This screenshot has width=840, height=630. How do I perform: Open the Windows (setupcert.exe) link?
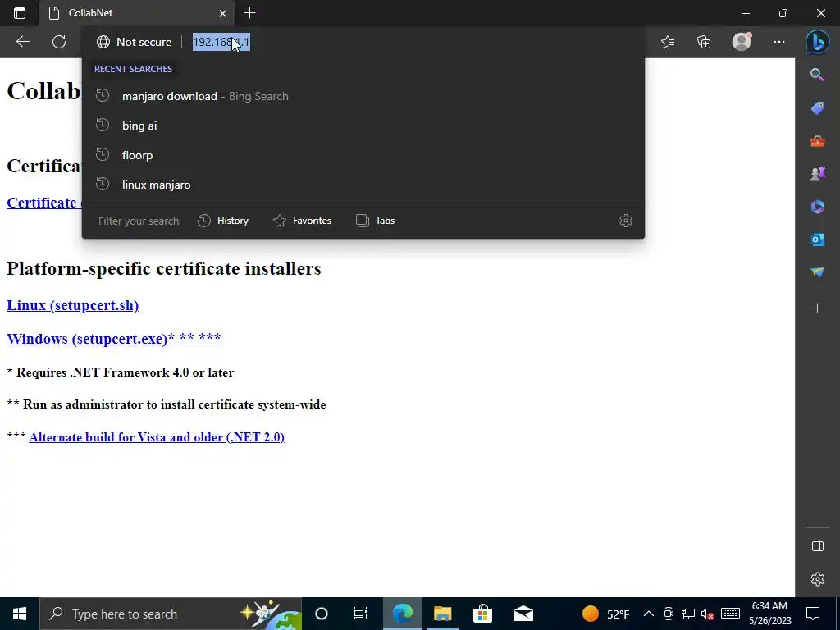point(113,339)
